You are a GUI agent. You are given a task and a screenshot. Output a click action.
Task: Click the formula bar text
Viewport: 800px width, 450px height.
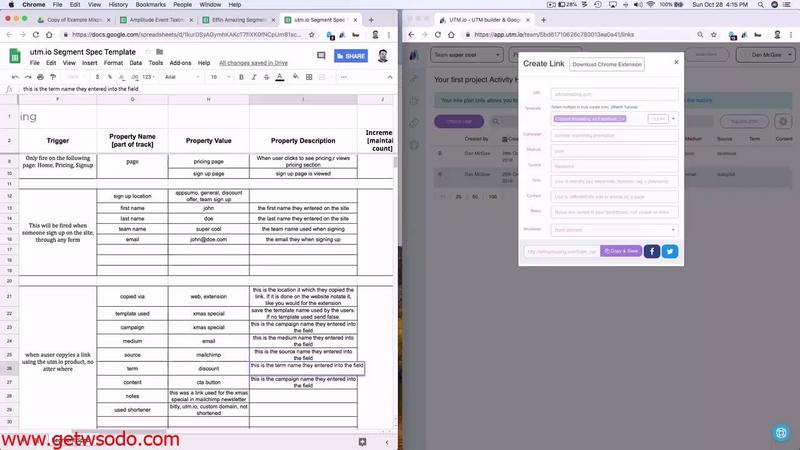coord(81,89)
